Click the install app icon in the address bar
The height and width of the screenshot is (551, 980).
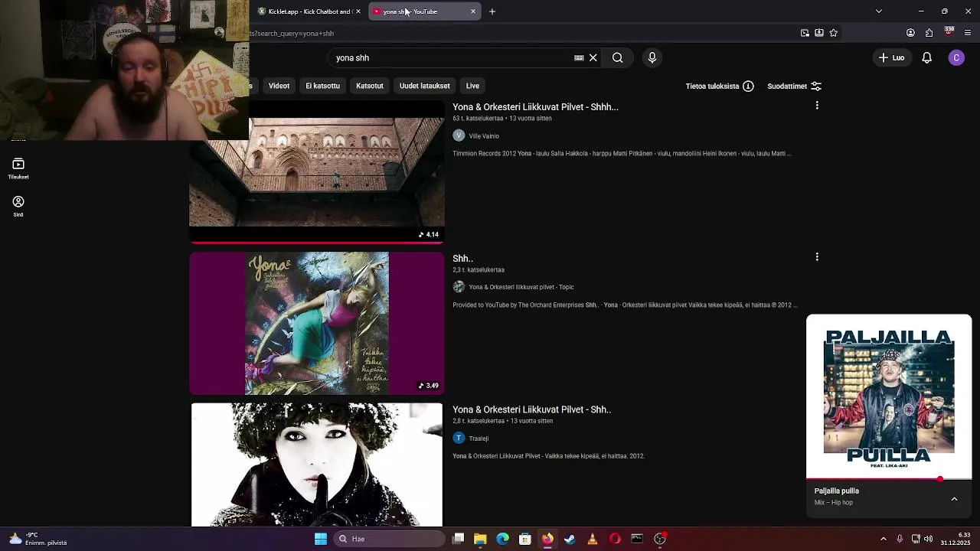[819, 33]
